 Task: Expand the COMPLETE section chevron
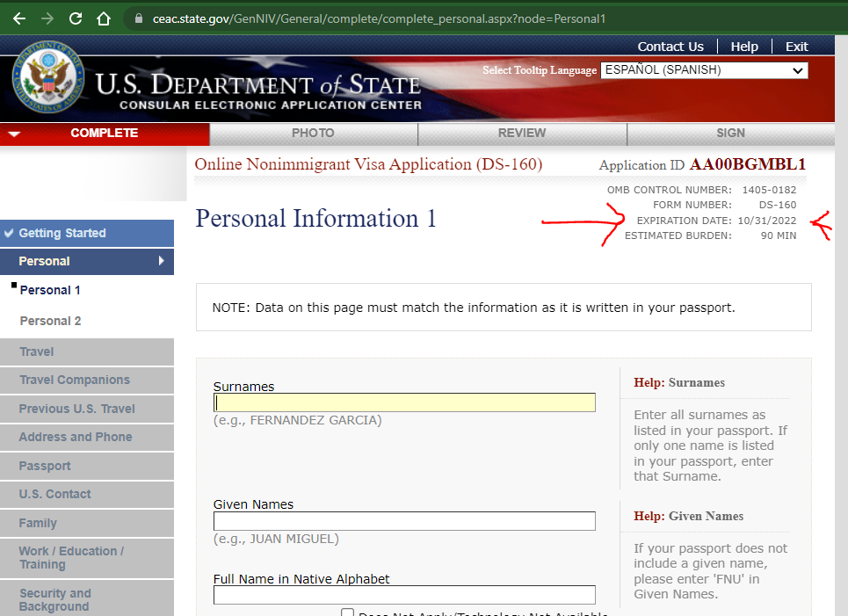click(x=14, y=134)
